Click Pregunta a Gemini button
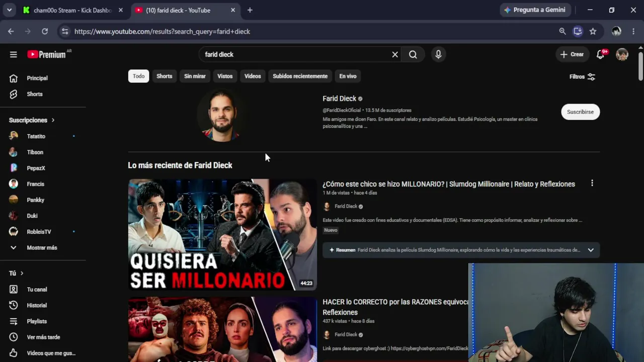Image resolution: width=644 pixels, height=362 pixels. point(534,10)
